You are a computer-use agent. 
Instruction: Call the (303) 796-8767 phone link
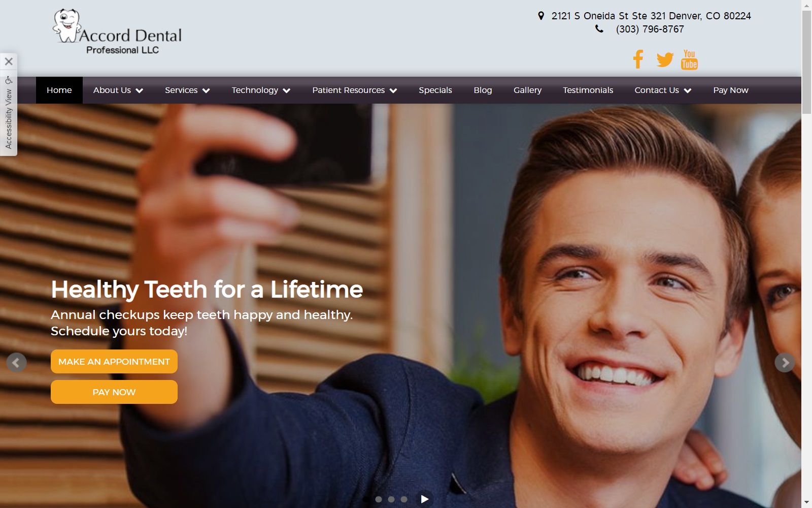pyautogui.click(x=650, y=29)
